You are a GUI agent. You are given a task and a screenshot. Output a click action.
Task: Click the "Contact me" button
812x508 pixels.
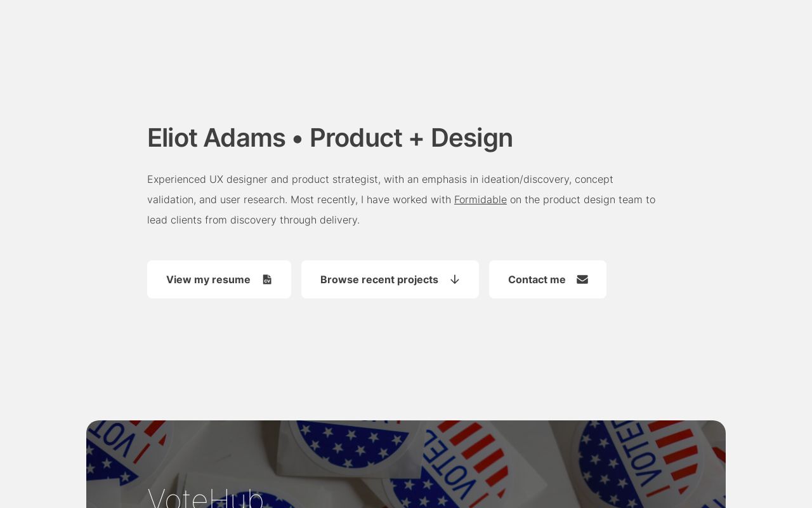(x=547, y=279)
